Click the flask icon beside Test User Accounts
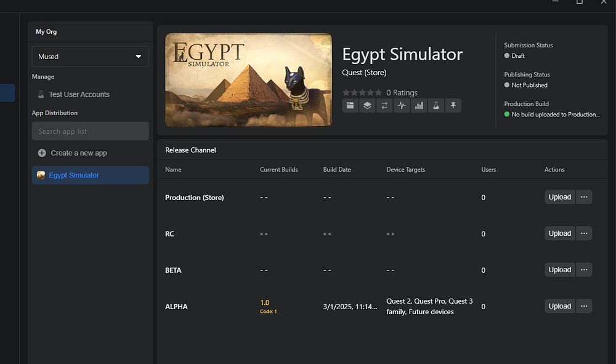The width and height of the screenshot is (616, 364). [x=41, y=94]
